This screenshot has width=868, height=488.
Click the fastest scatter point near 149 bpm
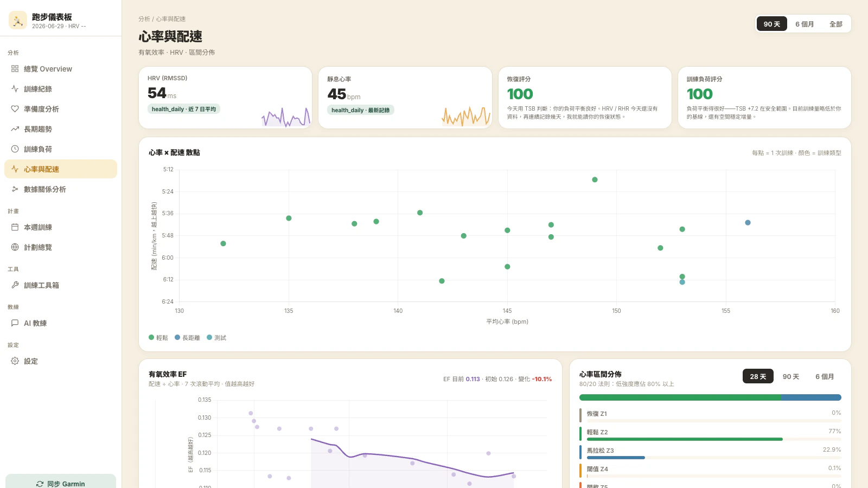tap(595, 179)
